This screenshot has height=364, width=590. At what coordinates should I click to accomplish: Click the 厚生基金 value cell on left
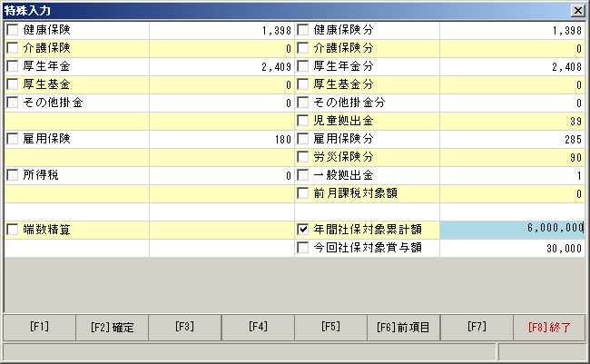221,84
